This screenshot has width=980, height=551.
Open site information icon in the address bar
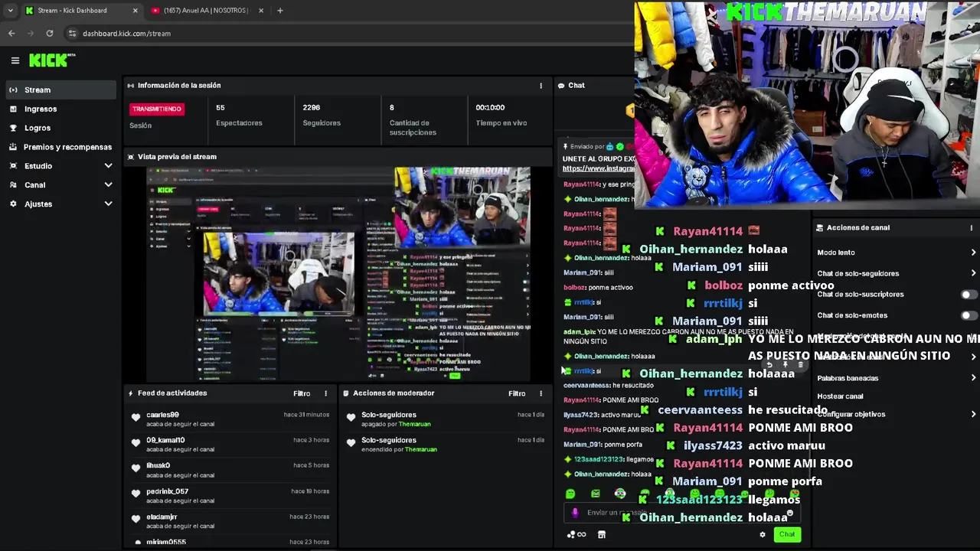[72, 34]
